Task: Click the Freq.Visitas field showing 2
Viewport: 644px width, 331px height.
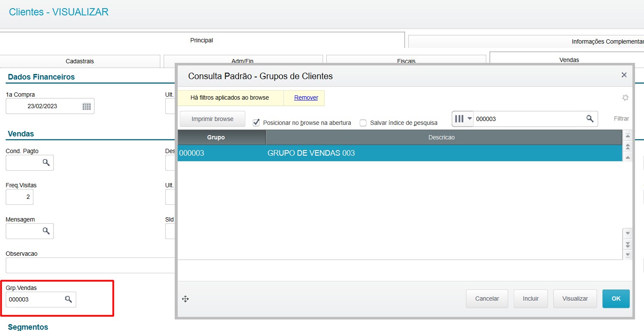Action: (19, 197)
